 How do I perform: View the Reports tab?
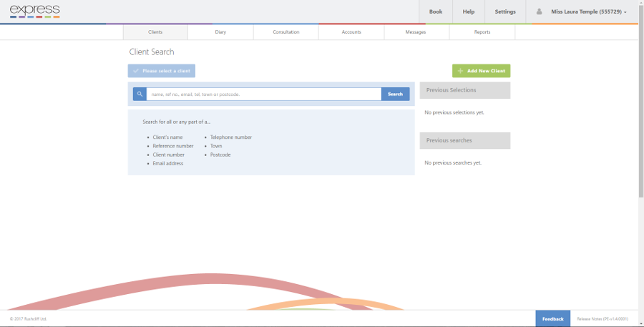(x=482, y=32)
